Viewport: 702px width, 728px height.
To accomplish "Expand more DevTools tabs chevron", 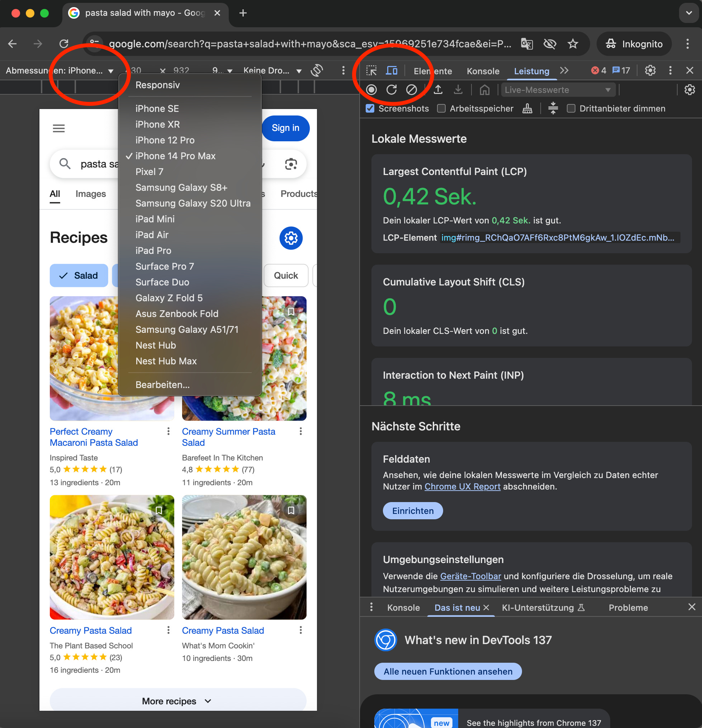I will (564, 71).
